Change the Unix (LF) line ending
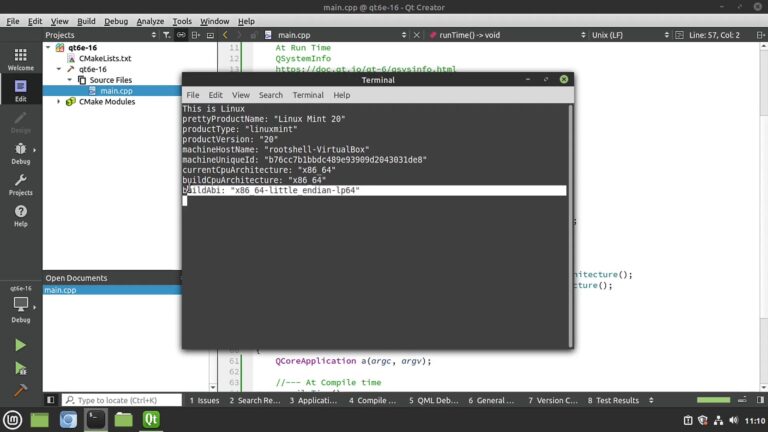The image size is (768, 432). 630,35
